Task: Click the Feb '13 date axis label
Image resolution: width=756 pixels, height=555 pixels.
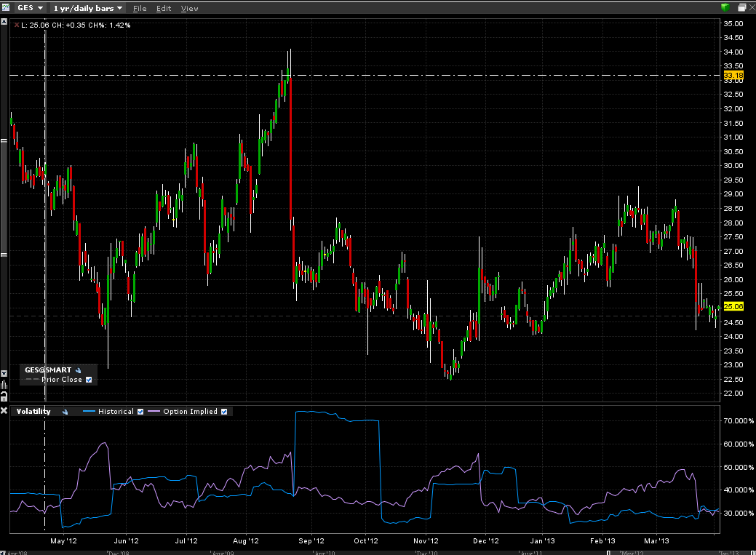Action: point(602,541)
